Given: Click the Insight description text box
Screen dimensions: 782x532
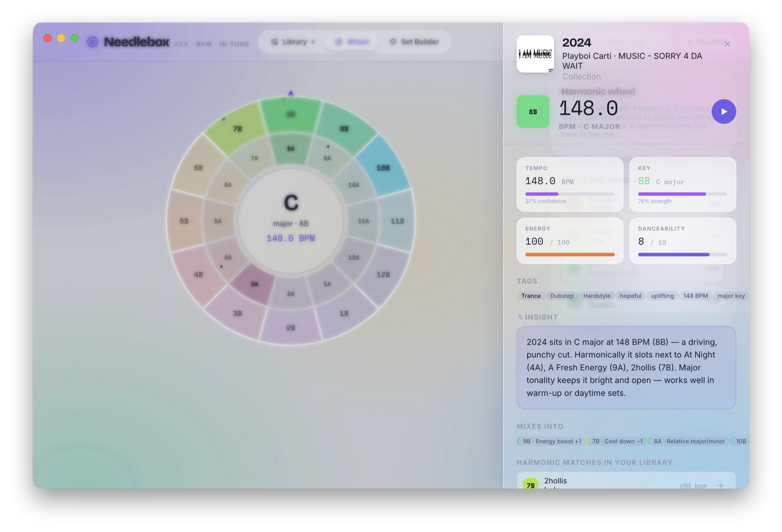Looking at the screenshot, I should pos(626,368).
